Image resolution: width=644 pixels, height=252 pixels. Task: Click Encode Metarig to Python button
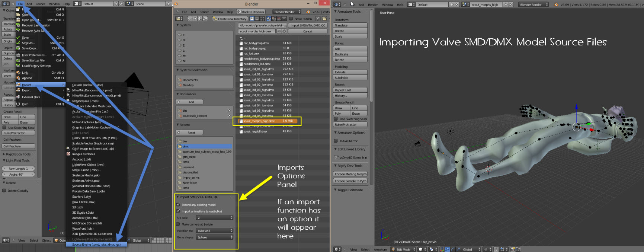point(350,174)
